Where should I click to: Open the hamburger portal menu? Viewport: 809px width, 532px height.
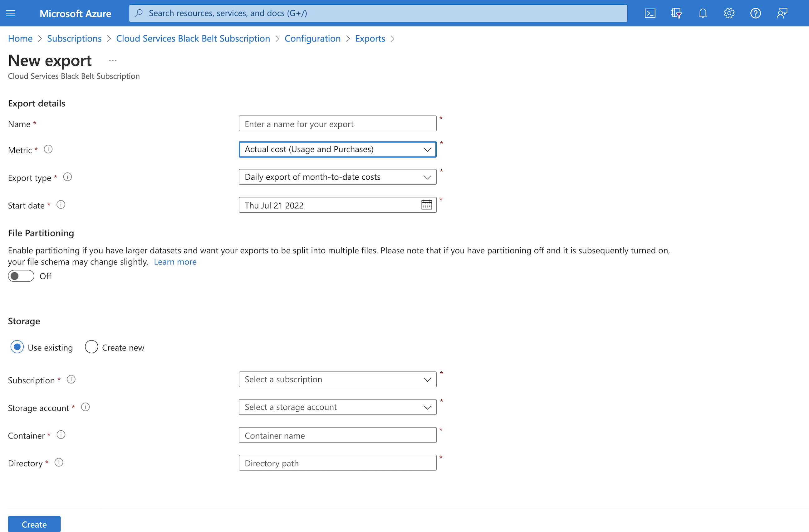pyautogui.click(x=11, y=13)
